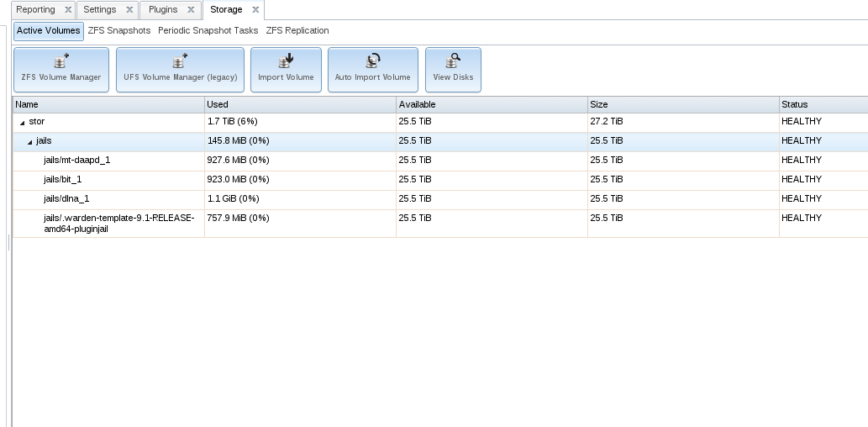Open the ZFS Volume Manager

pos(61,69)
